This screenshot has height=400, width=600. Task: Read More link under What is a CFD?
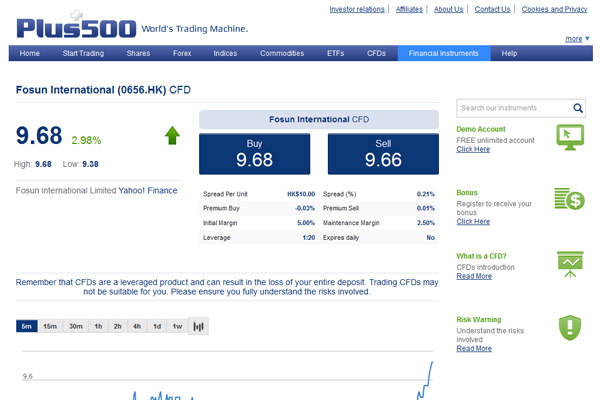click(x=474, y=276)
